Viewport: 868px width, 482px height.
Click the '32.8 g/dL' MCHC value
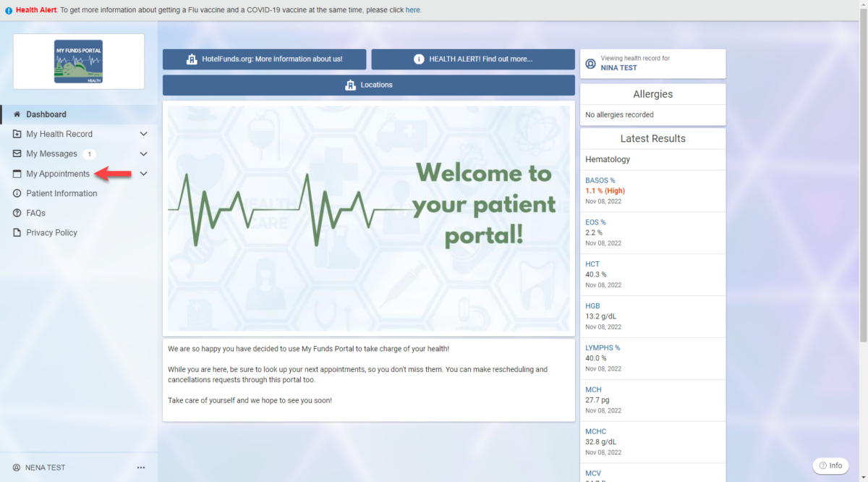click(x=600, y=441)
